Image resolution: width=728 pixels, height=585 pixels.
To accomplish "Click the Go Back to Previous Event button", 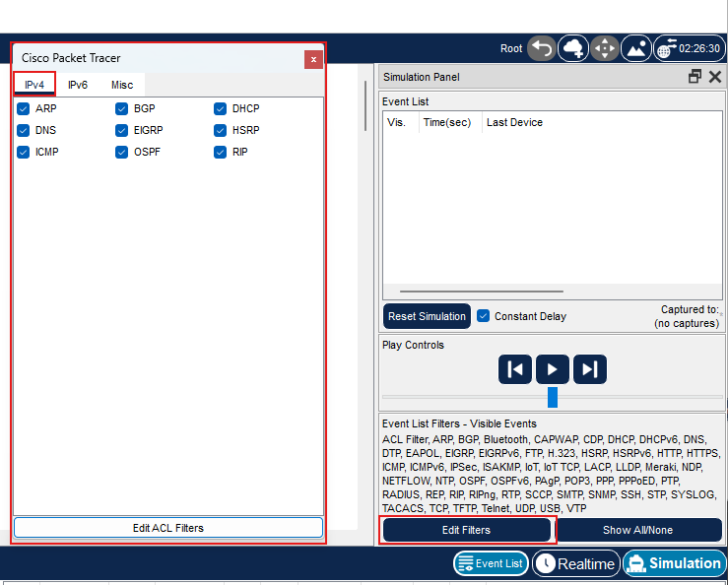I will 515,369.
